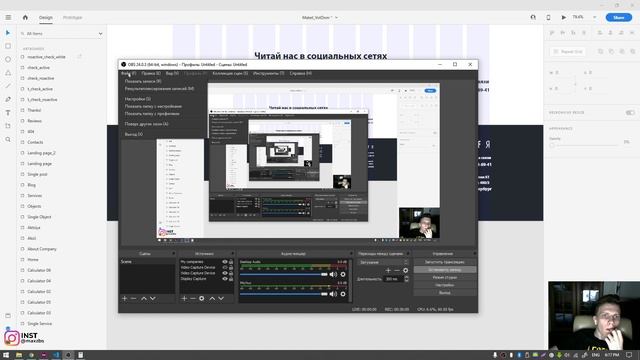
Task: Open the mobile device preview icon
Action: (x=548, y=18)
